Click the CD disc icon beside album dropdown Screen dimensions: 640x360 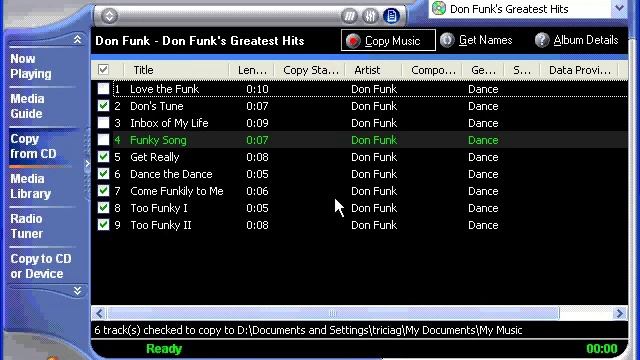[439, 8]
